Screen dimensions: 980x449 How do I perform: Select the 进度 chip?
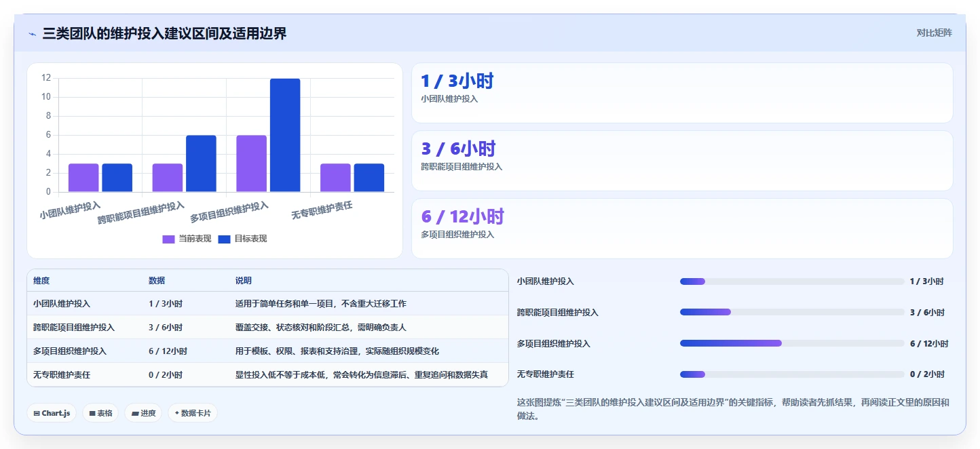point(143,413)
